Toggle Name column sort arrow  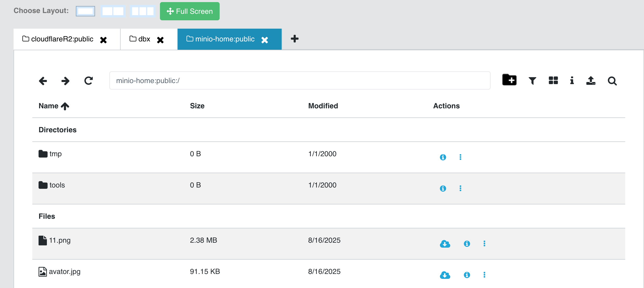click(65, 106)
